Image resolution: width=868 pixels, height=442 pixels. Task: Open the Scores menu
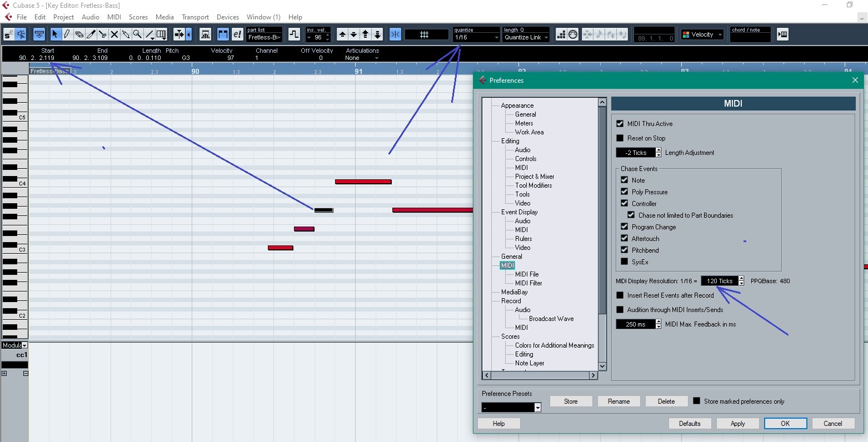[x=138, y=17]
